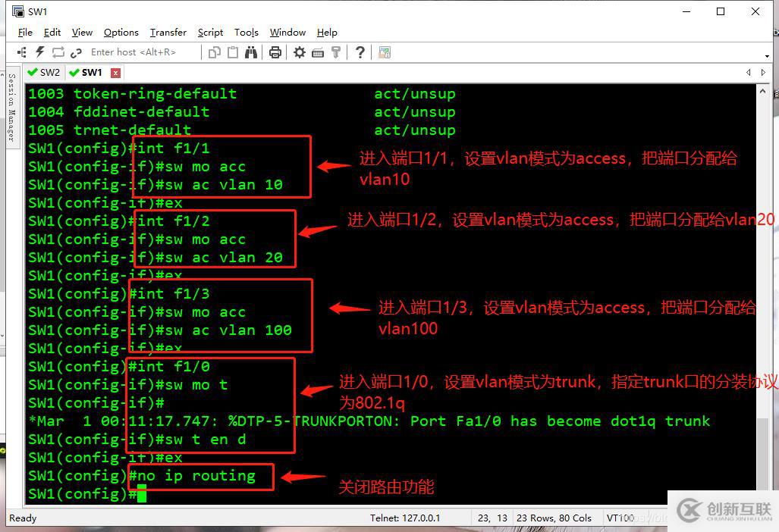Click the 'int f1/0' command line
779x532 pixels.
(x=119, y=366)
